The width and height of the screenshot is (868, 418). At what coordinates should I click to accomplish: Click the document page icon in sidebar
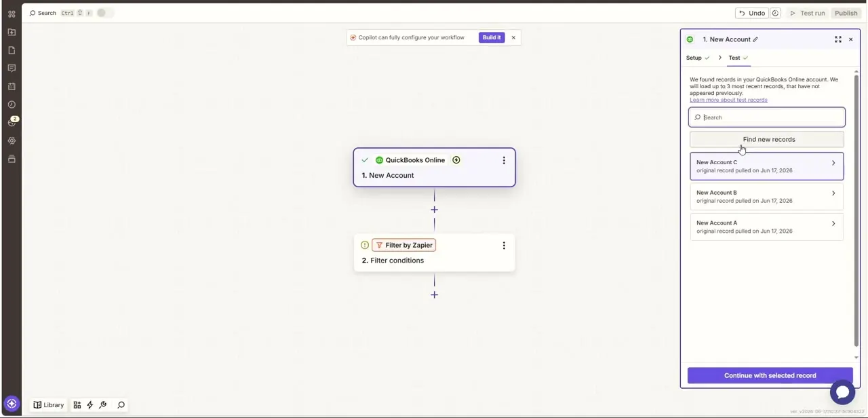12,50
